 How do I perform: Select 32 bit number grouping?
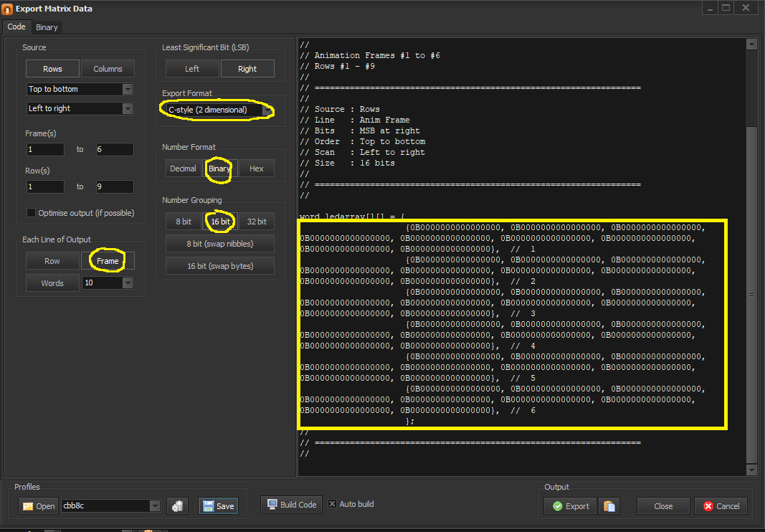256,222
